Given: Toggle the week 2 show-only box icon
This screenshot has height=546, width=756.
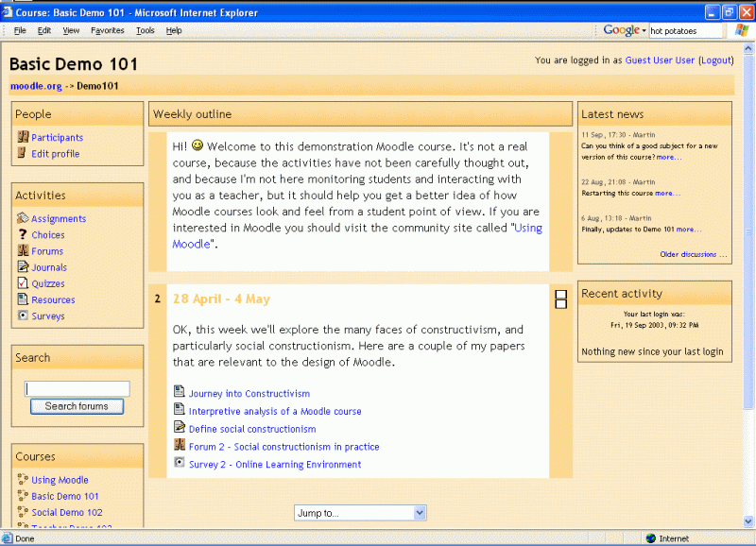Looking at the screenshot, I should click(560, 299).
